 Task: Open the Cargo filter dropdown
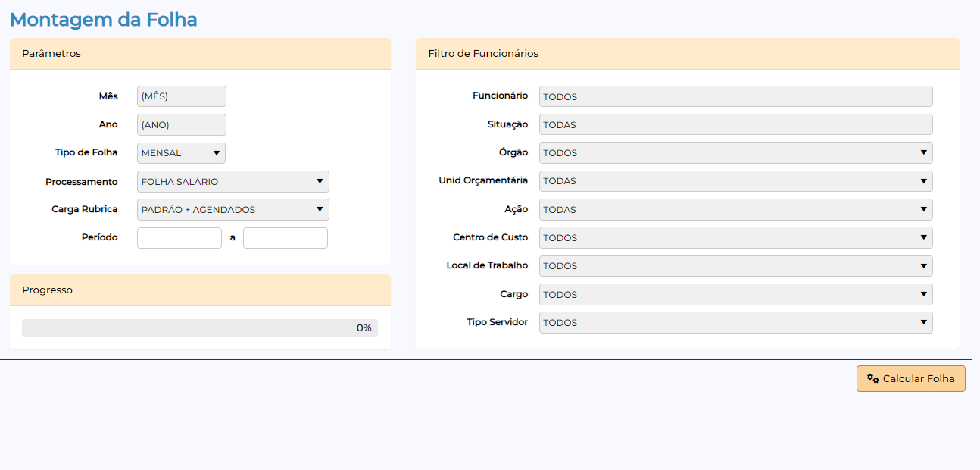click(735, 294)
